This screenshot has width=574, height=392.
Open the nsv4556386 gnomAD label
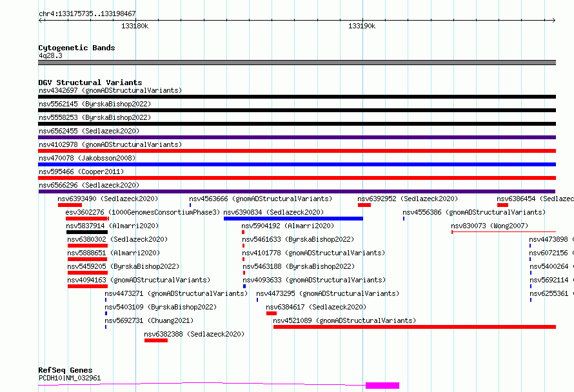point(474,212)
